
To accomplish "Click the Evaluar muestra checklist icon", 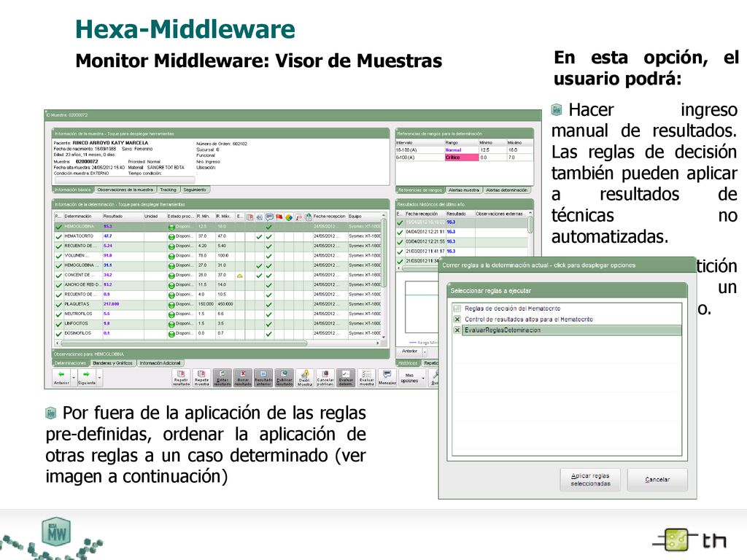I will coord(366,378).
